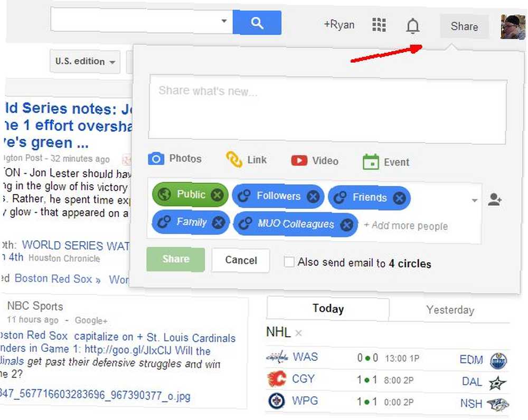528x420 pixels.
Task: Click the Stars logo beside DAL
Action: (498, 383)
